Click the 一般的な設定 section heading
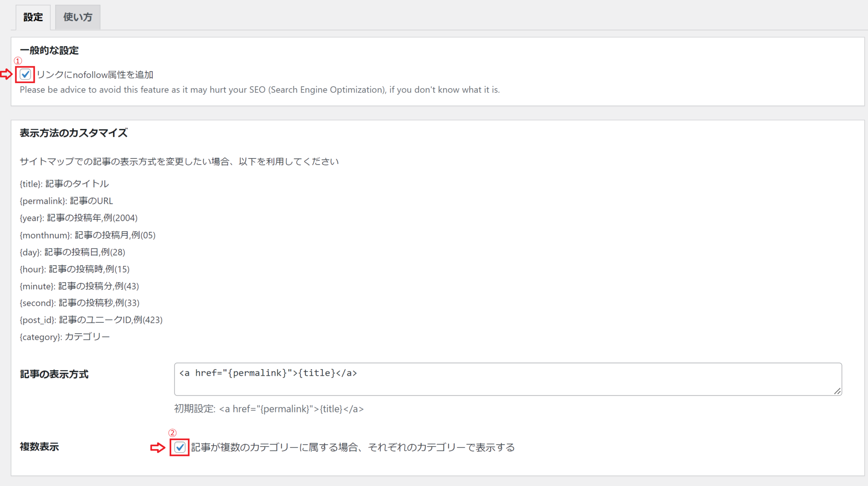The height and width of the screenshot is (486, 868). (49, 50)
